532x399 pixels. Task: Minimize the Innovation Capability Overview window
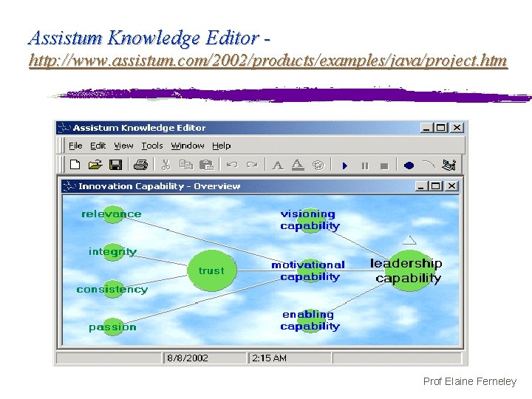[421, 186]
